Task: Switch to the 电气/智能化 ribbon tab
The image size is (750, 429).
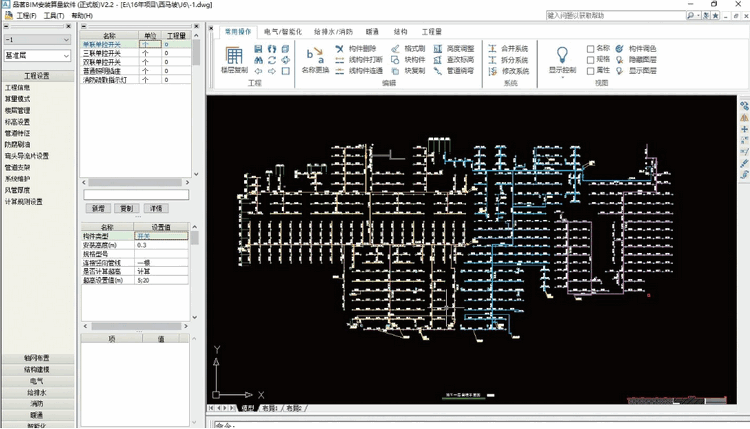Action: (282, 32)
